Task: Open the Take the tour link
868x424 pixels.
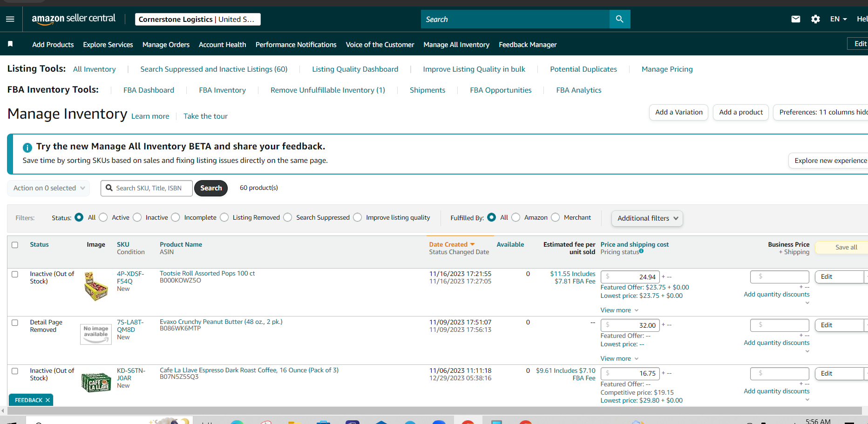Action: coord(205,116)
